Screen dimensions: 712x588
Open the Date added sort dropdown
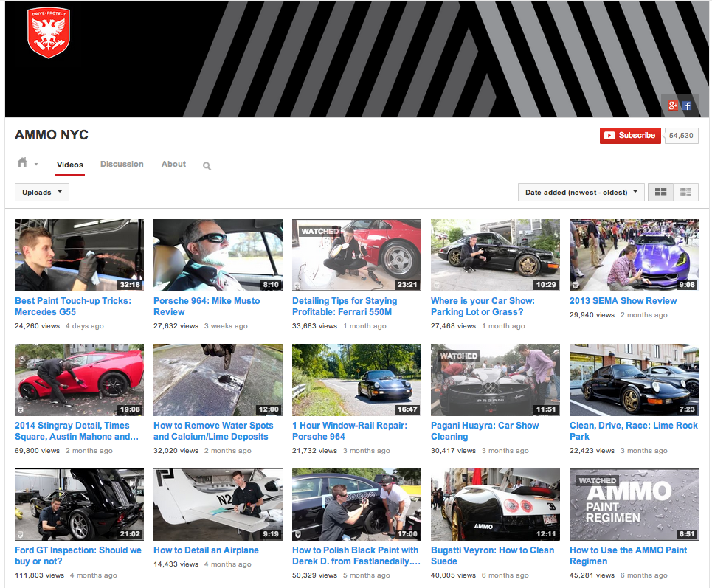[581, 192]
